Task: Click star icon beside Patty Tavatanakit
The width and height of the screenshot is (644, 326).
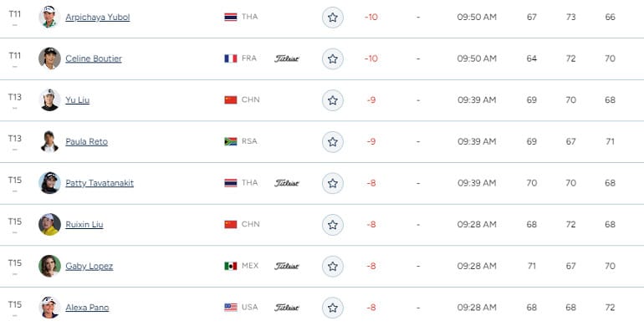Action: click(x=333, y=183)
